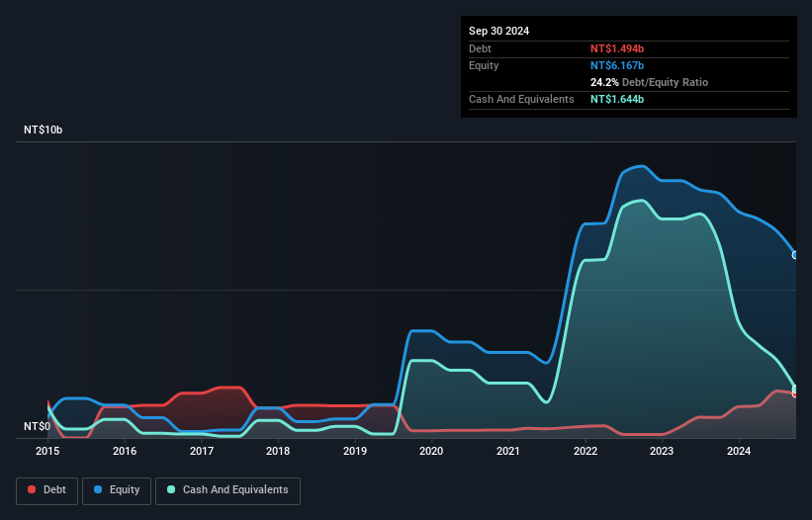Viewport: 812px width, 520px height.
Task: Toggle the Cash And Equivalents legend button
Action: coord(227,490)
